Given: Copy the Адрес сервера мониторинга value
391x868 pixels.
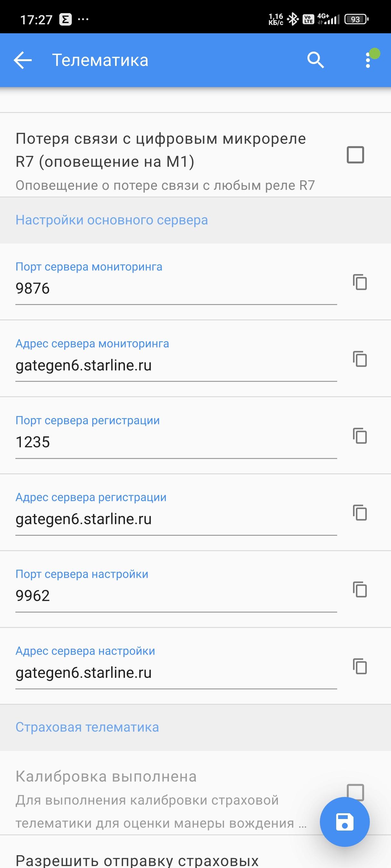Looking at the screenshot, I should point(360,359).
